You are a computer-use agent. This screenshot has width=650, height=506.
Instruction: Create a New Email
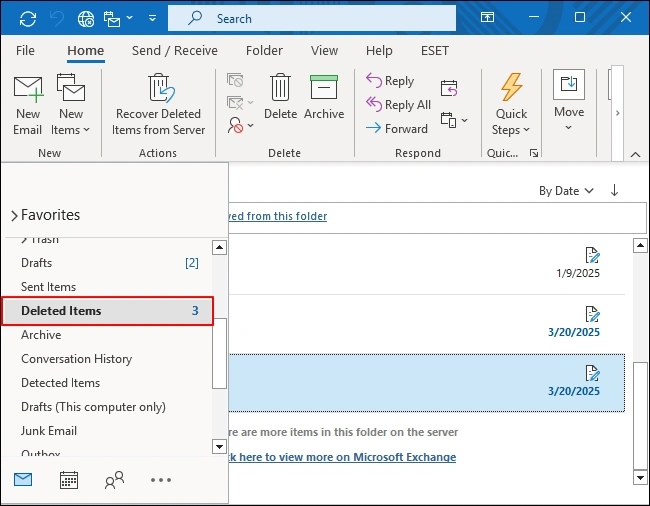point(28,104)
